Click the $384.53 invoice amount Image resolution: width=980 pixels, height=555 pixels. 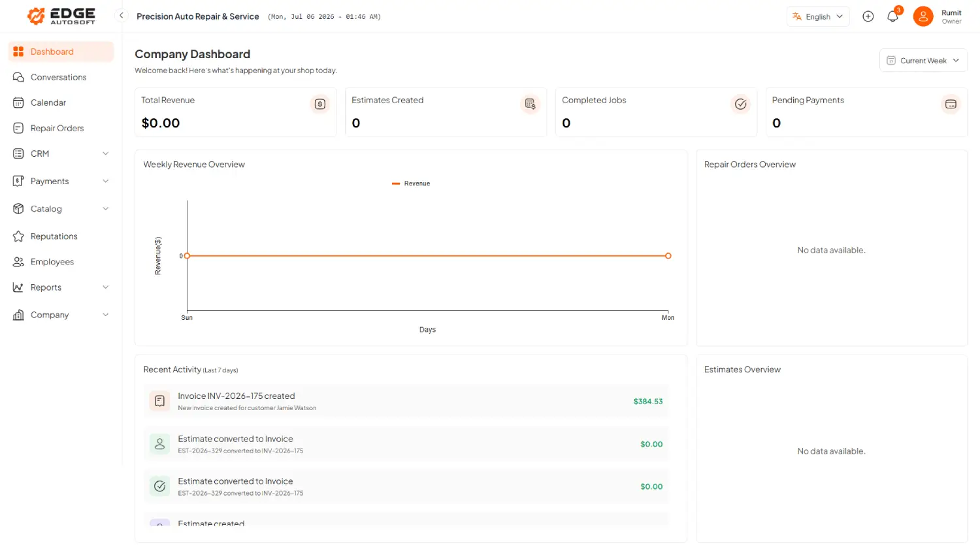[648, 402]
